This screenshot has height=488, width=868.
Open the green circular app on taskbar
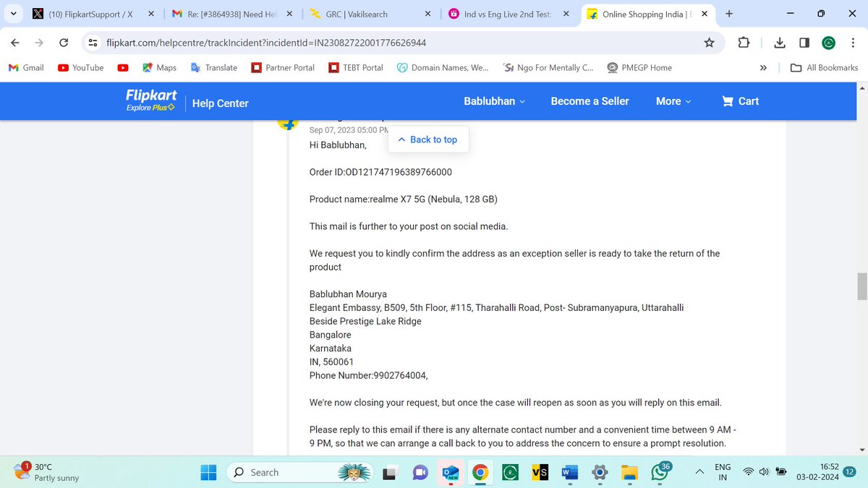pyautogui.click(x=509, y=472)
